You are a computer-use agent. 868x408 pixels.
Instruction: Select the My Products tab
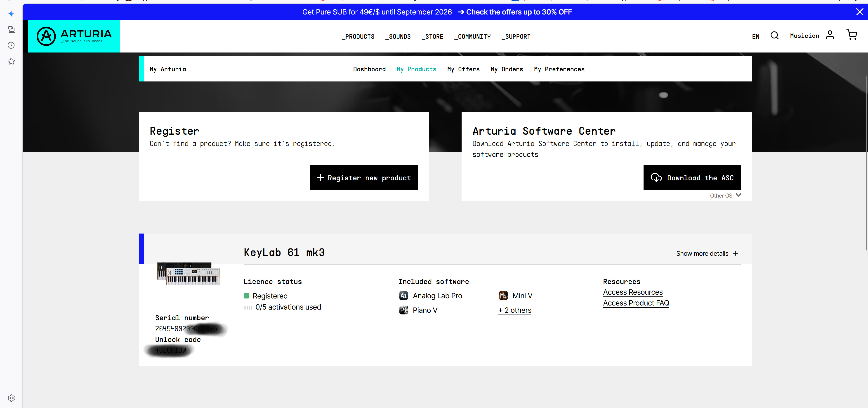(x=416, y=69)
